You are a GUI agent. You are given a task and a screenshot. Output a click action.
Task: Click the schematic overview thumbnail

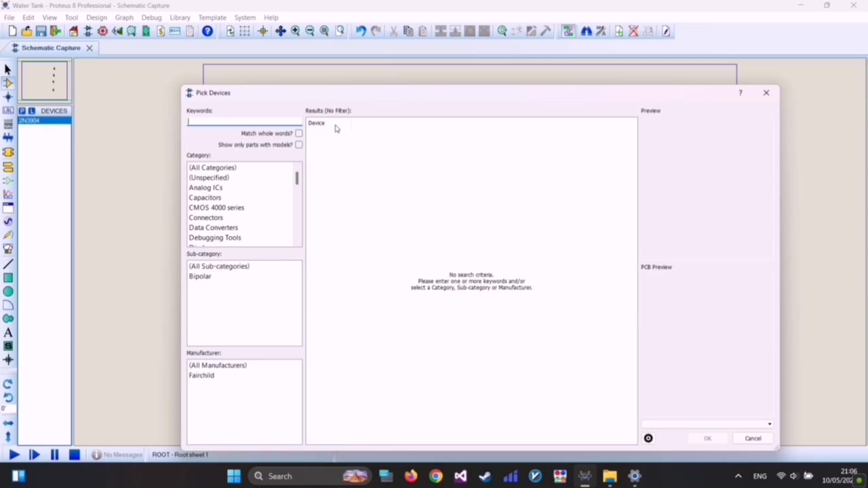45,81
